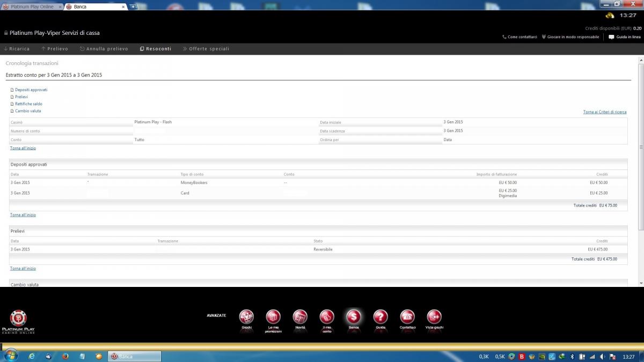Open Giocare in modo responsabile link

click(x=570, y=37)
